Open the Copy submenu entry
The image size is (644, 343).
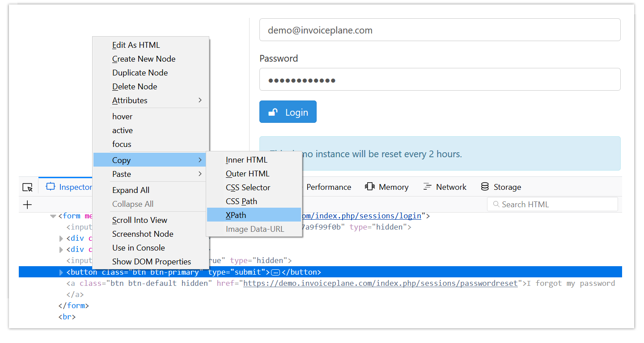tap(151, 160)
